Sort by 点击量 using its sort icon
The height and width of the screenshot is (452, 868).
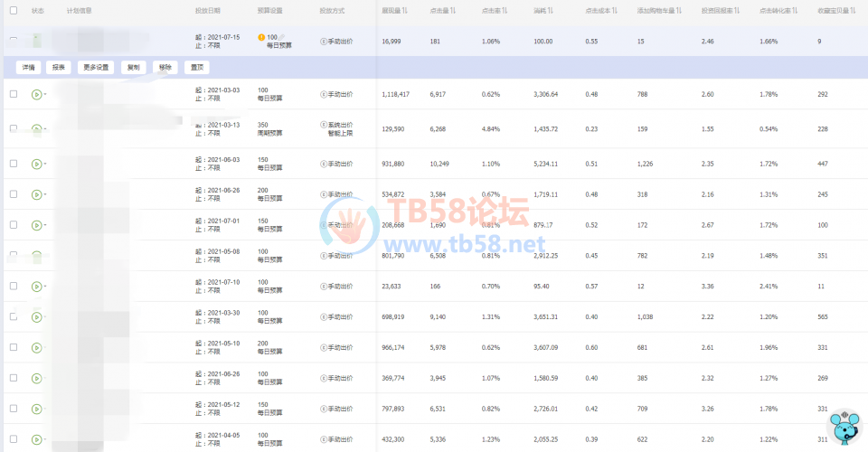tap(453, 11)
